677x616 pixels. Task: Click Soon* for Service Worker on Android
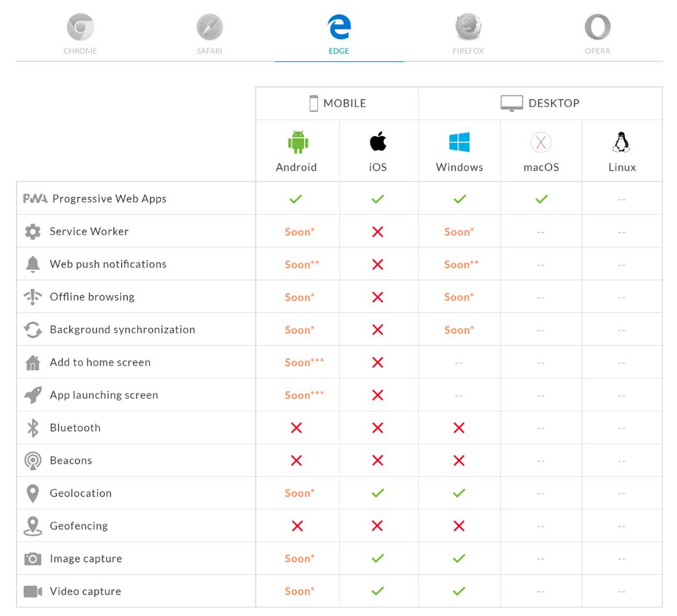pyautogui.click(x=300, y=232)
